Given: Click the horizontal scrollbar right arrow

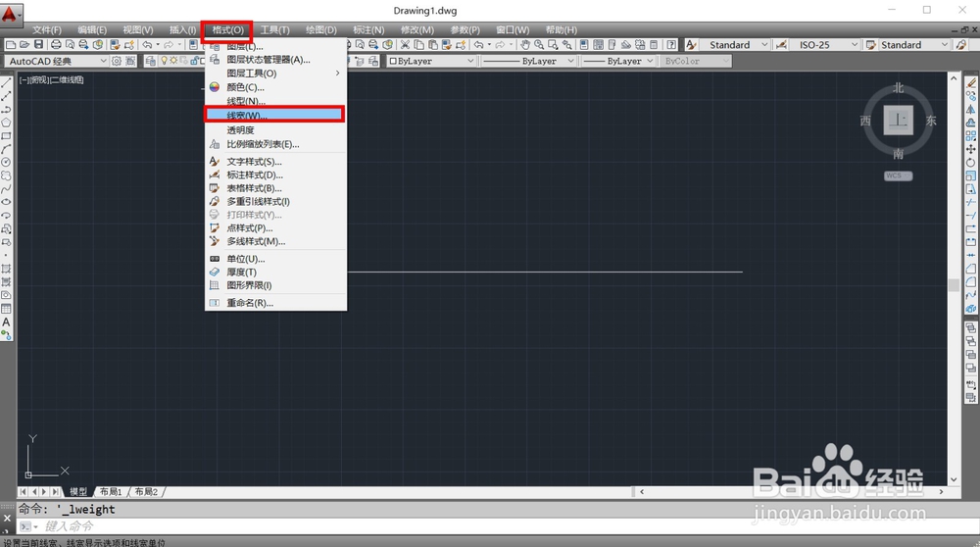Looking at the screenshot, I should coord(941,492).
